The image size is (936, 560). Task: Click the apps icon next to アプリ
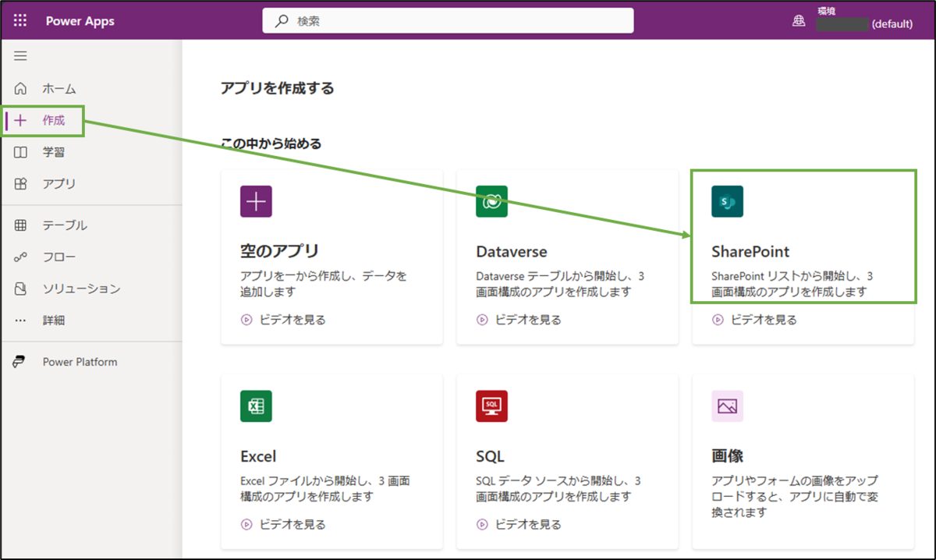21,185
